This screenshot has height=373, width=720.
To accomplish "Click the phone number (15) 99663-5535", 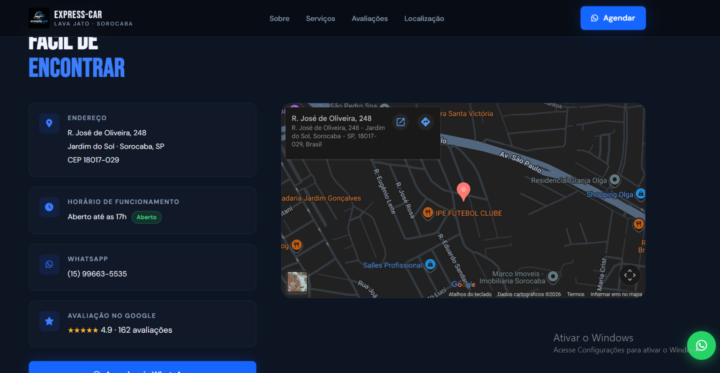I will [97, 274].
